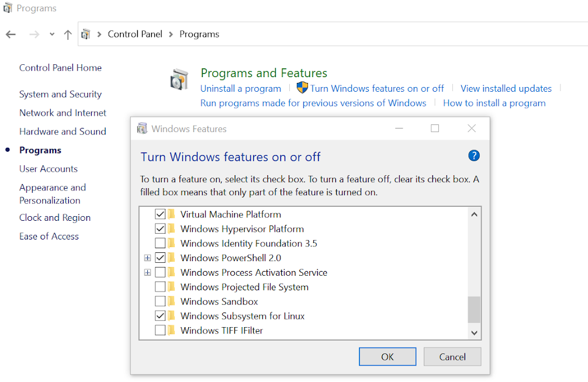Image resolution: width=588 pixels, height=382 pixels.
Task: Expand Windows Process Activation Service
Action: [x=147, y=272]
